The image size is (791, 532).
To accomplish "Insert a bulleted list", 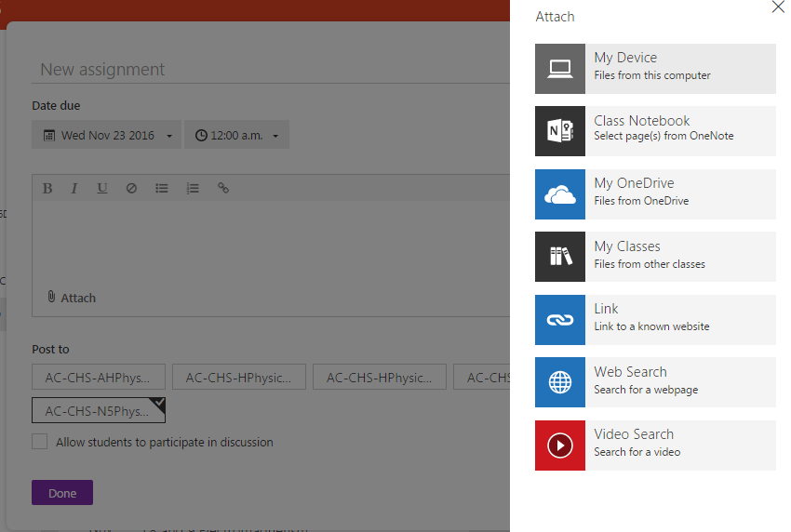I will click(x=161, y=188).
